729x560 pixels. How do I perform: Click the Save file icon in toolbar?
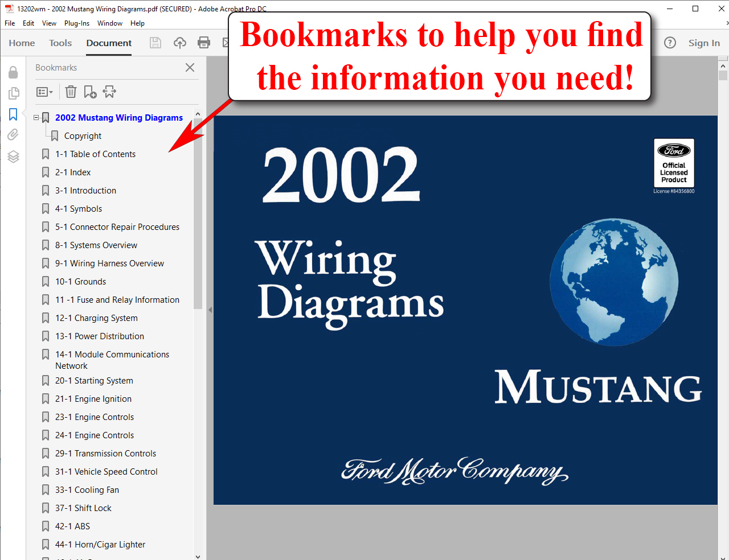pyautogui.click(x=155, y=43)
